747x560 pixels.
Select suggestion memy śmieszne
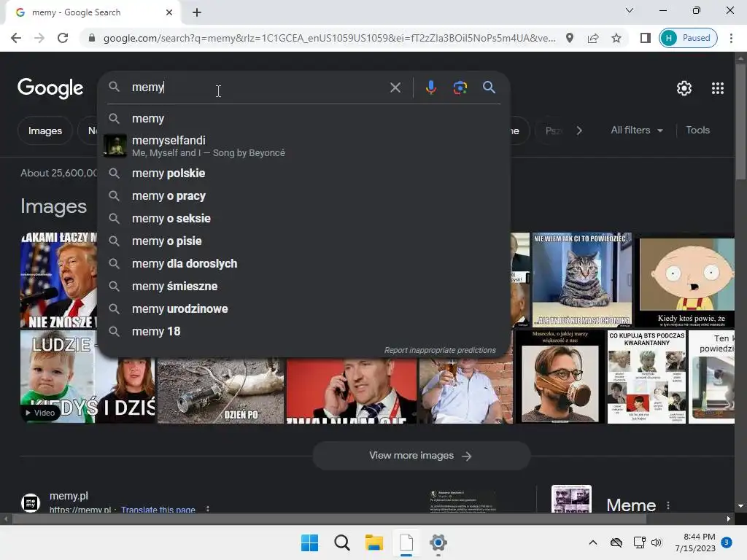coord(304,286)
